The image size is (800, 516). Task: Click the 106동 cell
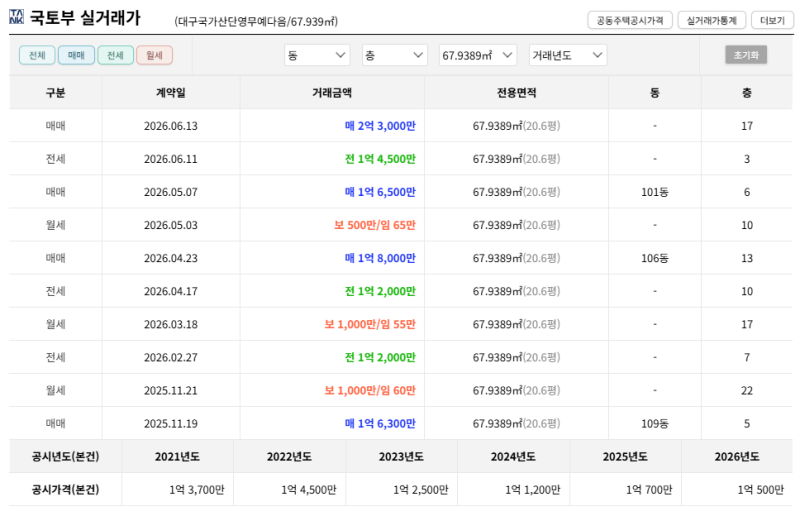coord(655,258)
